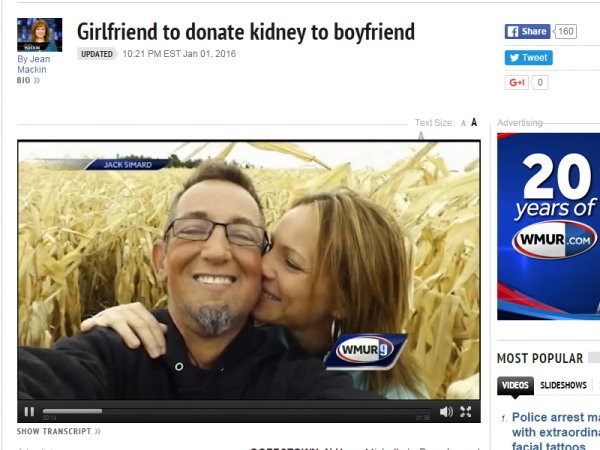Click the Google+ count box
The image size is (600, 450).
pyautogui.click(x=540, y=82)
